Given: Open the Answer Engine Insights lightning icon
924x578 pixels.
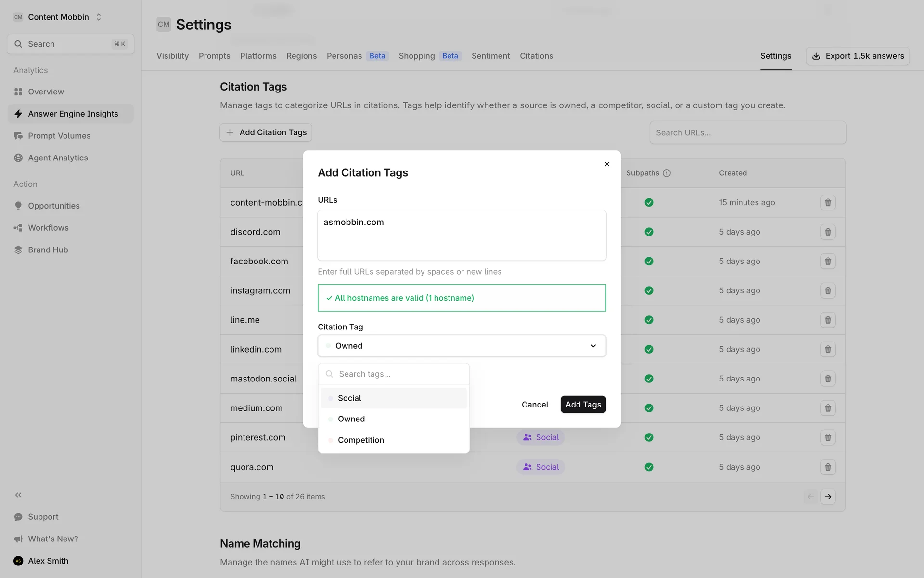Looking at the screenshot, I should [18, 114].
